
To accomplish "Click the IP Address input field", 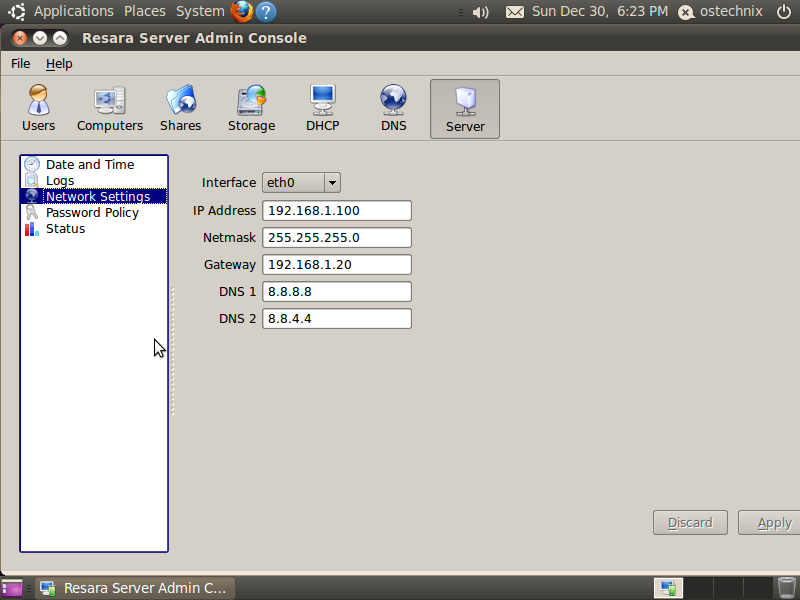I will [x=337, y=211].
